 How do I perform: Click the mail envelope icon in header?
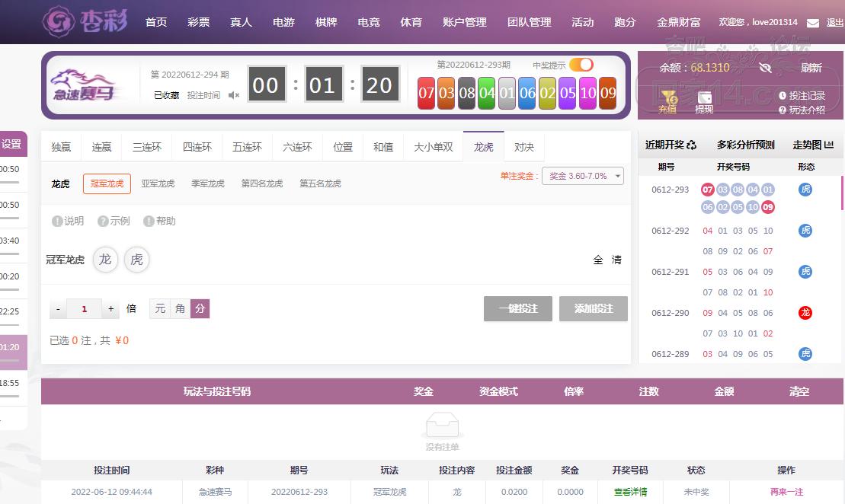click(x=813, y=23)
